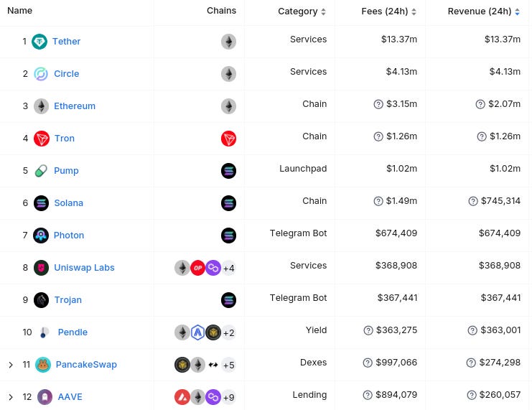The width and height of the screenshot is (532, 410).
Task: Click the Circle logo icon
Action: pyautogui.click(x=41, y=74)
